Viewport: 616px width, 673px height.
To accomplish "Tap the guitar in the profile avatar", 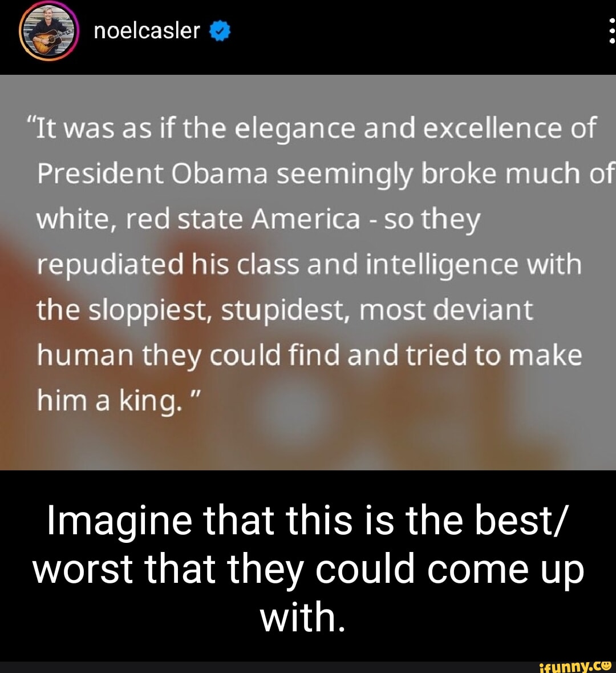I will click(x=47, y=41).
